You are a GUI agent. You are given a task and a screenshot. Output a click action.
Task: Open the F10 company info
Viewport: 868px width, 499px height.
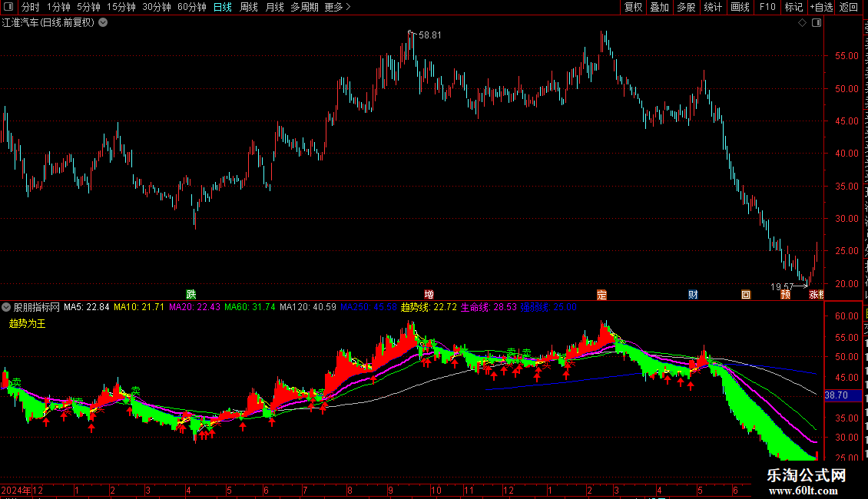pos(767,7)
